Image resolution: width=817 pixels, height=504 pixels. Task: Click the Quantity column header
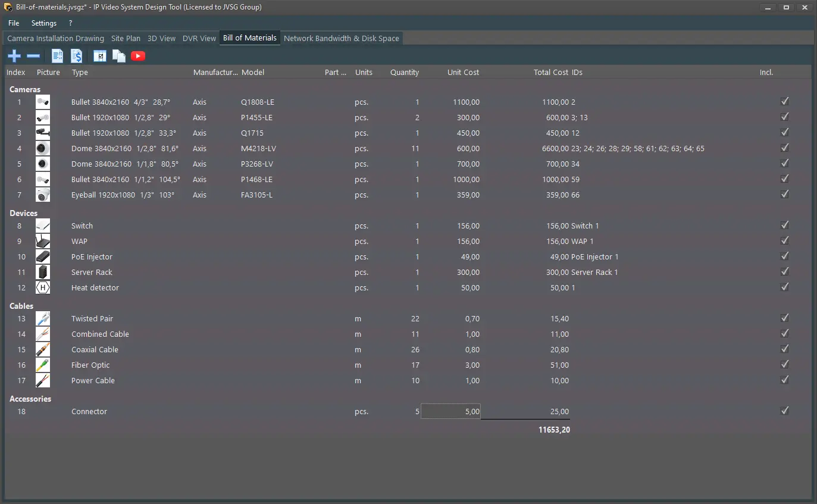(405, 73)
